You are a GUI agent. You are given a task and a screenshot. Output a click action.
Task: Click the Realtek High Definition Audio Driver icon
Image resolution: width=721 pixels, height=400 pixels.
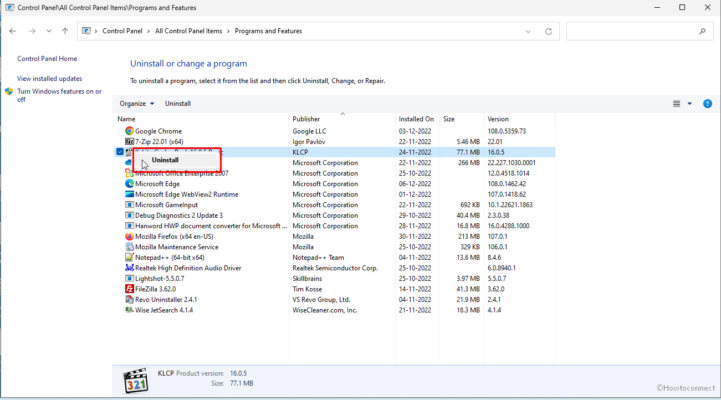(129, 268)
